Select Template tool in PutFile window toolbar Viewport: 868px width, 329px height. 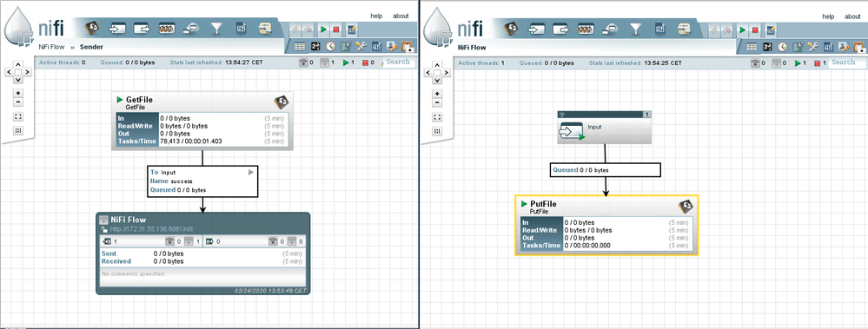tap(659, 28)
